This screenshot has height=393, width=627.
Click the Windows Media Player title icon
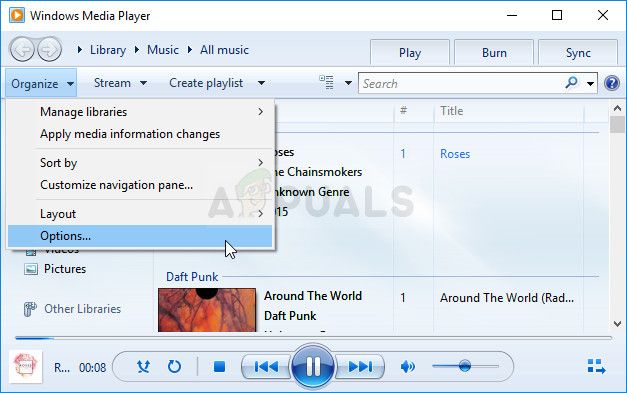tap(17, 15)
